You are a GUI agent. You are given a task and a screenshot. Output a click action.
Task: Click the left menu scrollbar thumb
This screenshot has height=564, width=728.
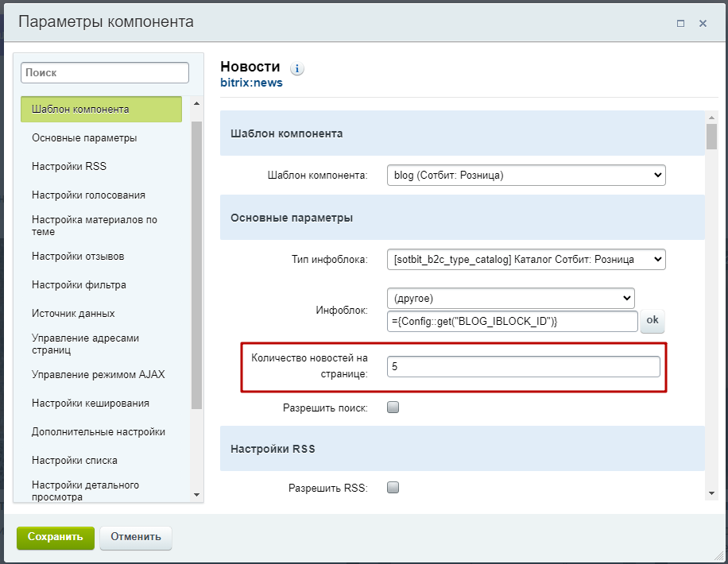tap(196, 265)
